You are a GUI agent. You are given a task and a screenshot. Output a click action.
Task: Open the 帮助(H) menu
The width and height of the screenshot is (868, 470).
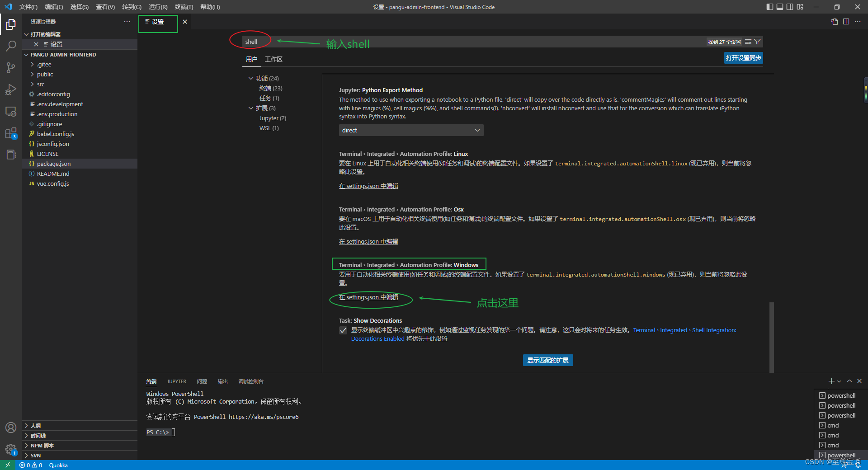pyautogui.click(x=210, y=7)
